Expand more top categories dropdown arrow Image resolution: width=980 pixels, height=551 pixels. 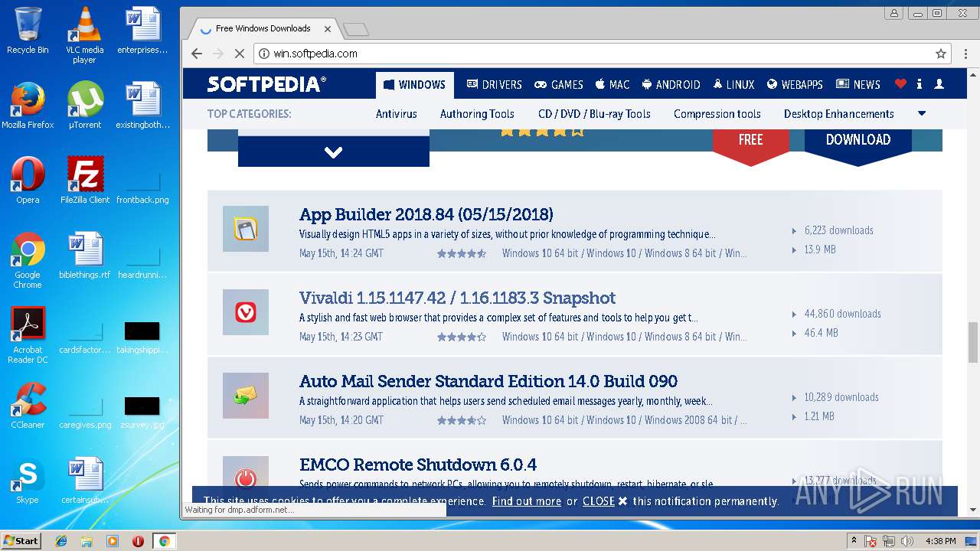[922, 113]
